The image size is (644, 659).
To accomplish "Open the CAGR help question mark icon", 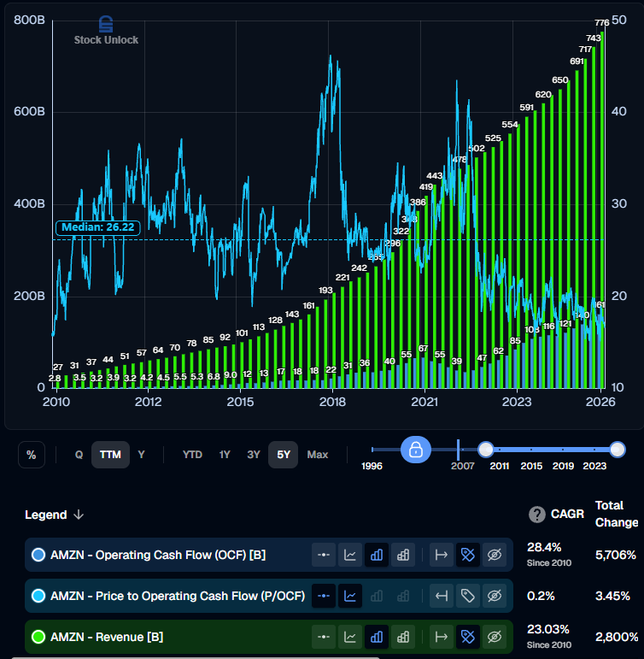I will [x=537, y=515].
